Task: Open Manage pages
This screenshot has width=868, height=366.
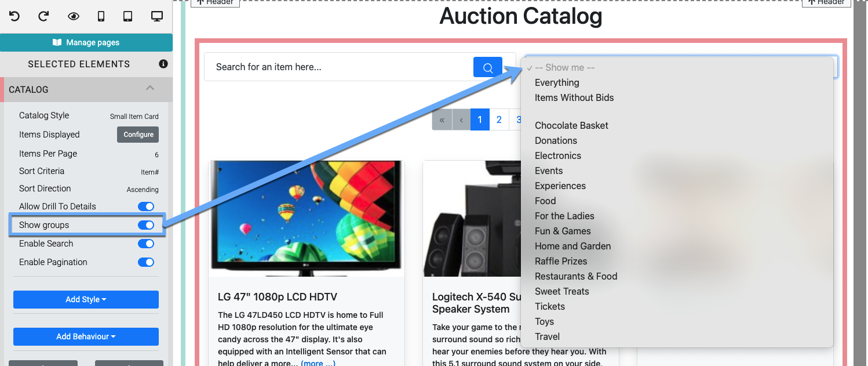Action: (86, 42)
